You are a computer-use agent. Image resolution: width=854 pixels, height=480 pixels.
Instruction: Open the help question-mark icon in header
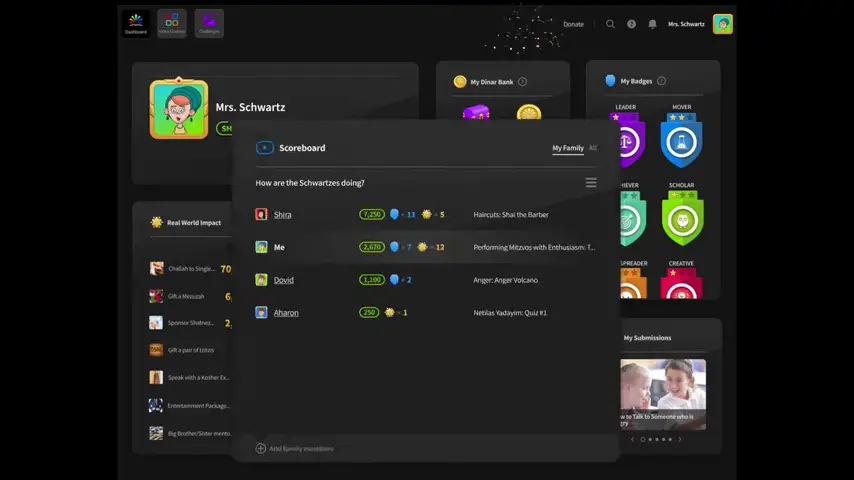[x=631, y=24]
